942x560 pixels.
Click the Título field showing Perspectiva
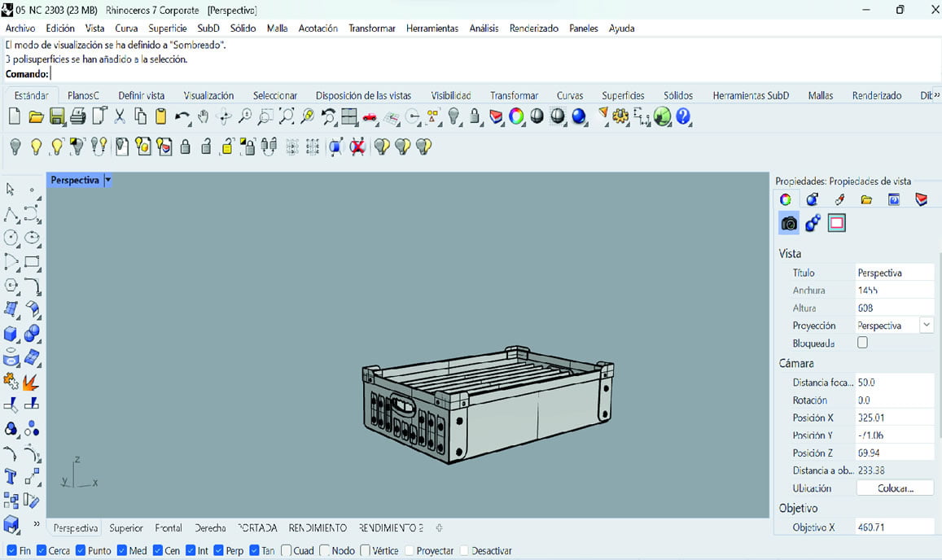click(895, 273)
